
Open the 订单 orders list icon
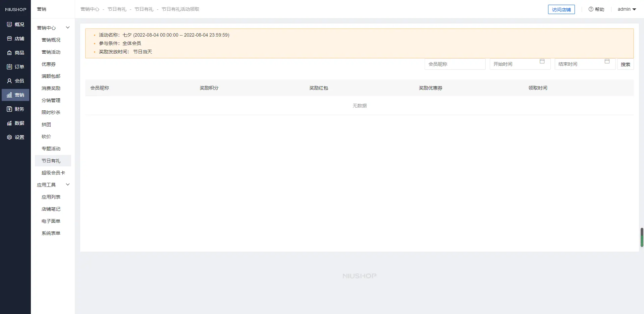(9, 67)
